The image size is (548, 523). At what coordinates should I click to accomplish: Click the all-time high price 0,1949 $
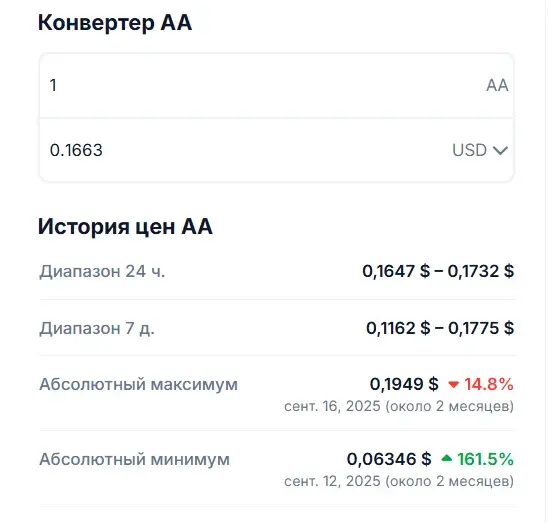404,384
